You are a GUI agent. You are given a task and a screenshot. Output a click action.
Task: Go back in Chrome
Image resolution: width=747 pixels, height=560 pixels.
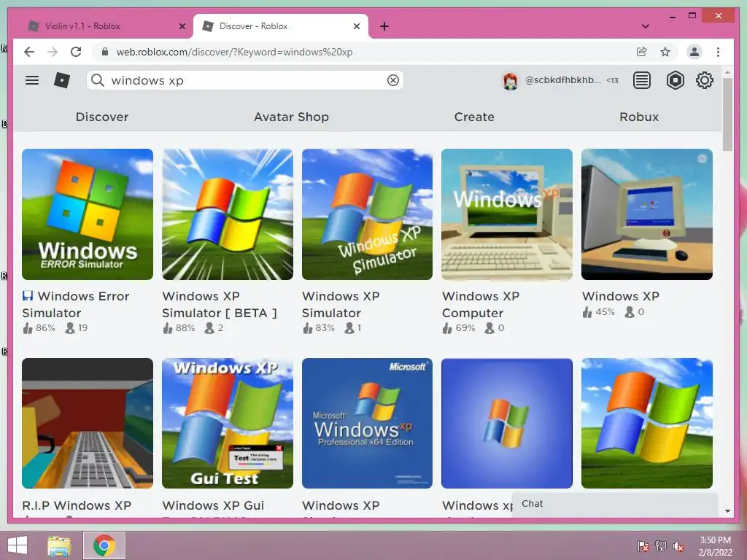[29, 52]
